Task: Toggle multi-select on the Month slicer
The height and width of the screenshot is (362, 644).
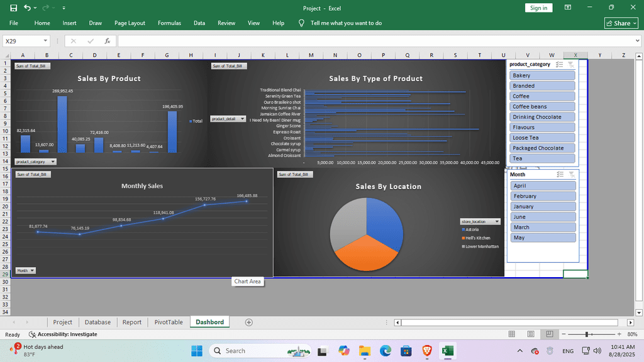Action: (x=560, y=175)
